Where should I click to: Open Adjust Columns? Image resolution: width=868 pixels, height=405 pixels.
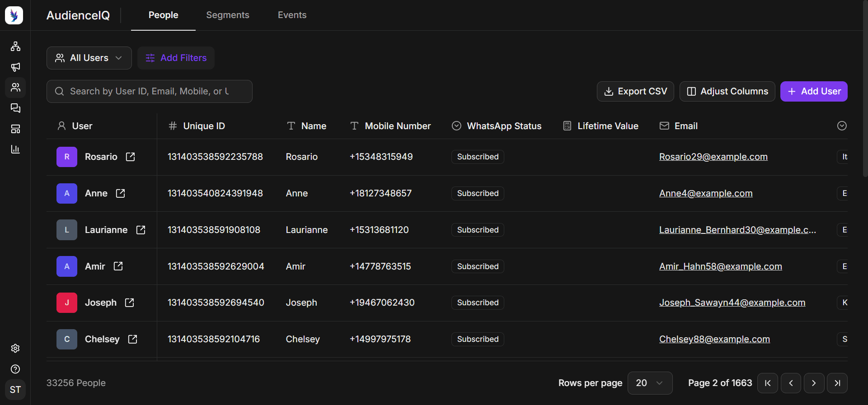(727, 91)
